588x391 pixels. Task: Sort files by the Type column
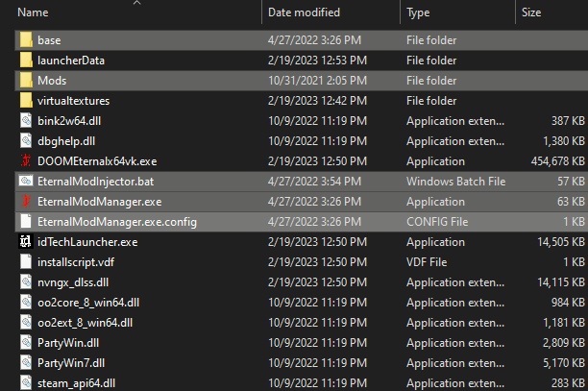pos(419,12)
